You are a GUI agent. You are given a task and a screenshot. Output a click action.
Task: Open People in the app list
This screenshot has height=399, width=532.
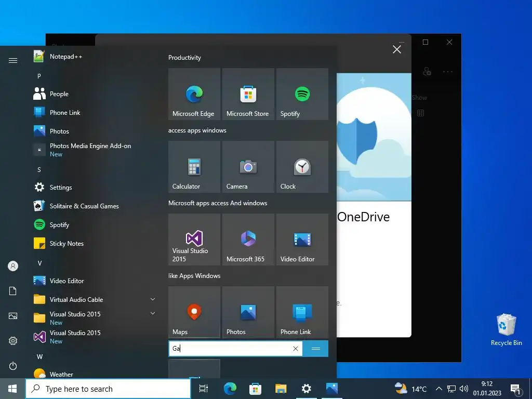click(95, 94)
